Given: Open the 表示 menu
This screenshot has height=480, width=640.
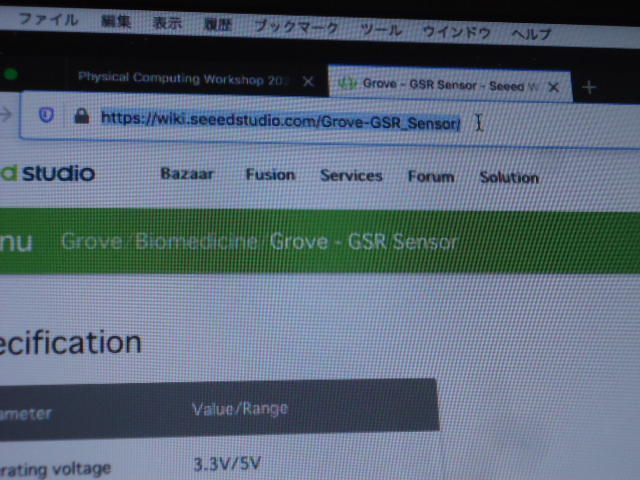Looking at the screenshot, I should click(x=167, y=23).
